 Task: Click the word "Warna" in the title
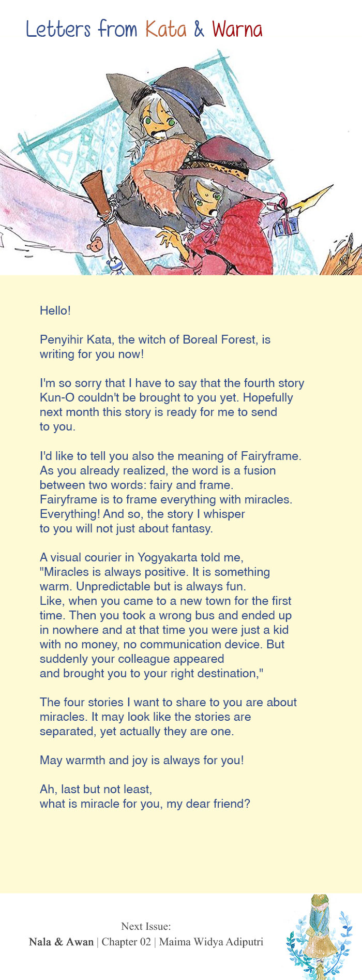click(x=237, y=29)
